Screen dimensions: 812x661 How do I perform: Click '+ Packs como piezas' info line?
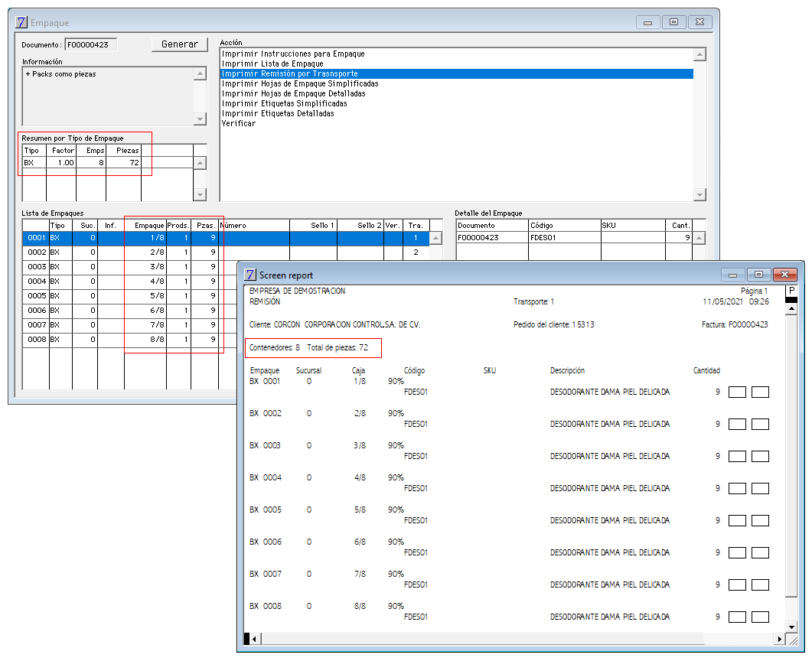[61, 74]
